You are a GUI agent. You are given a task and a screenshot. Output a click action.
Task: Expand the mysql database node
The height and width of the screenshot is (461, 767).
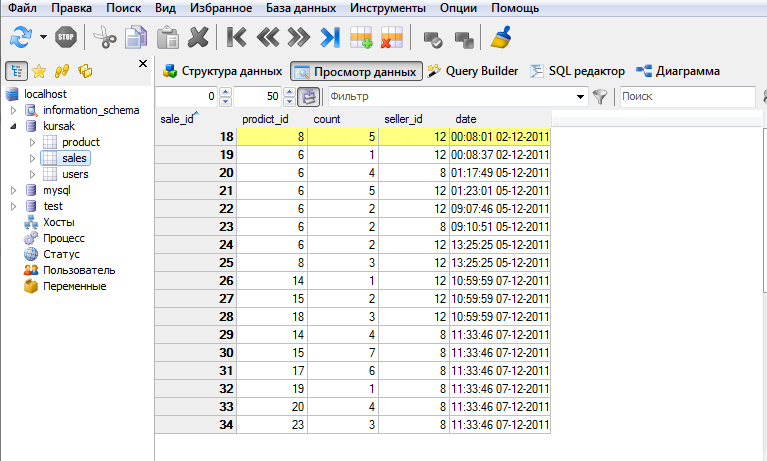14,190
